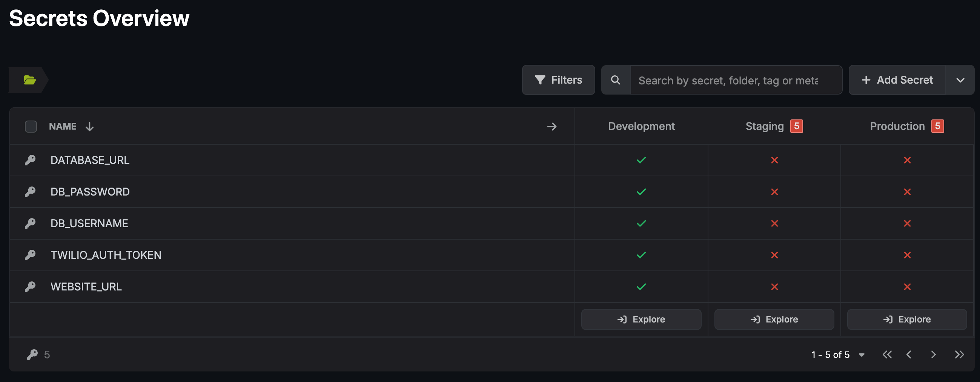
Task: Click the Add Secret button
Action: [897, 80]
